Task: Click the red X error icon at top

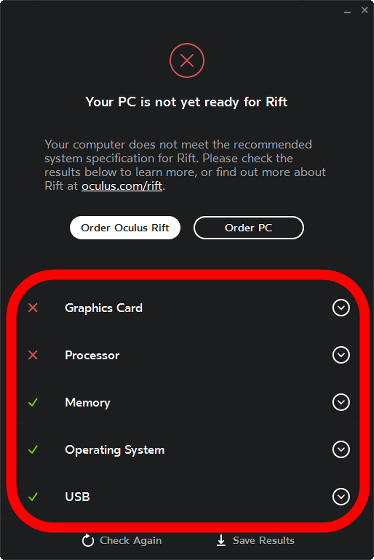Action: pyautogui.click(x=187, y=60)
